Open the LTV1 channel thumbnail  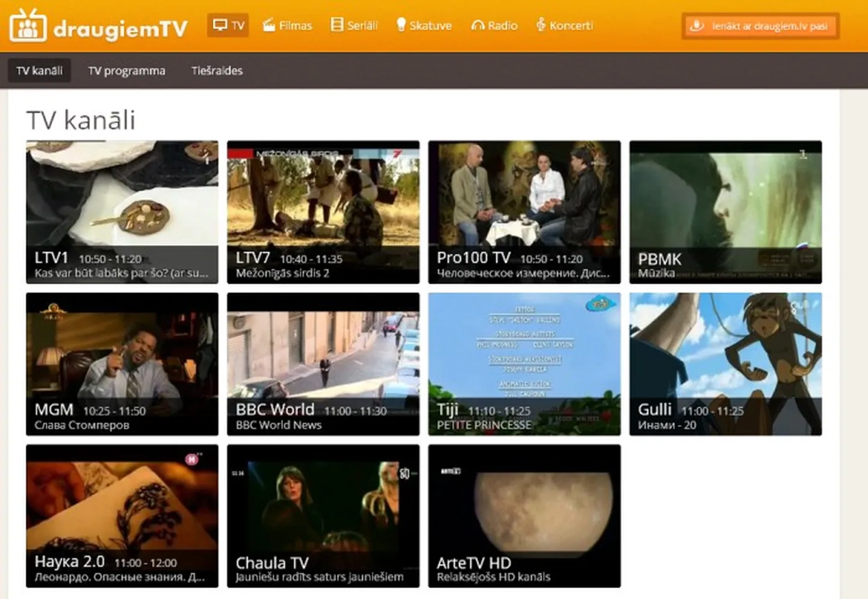122,212
